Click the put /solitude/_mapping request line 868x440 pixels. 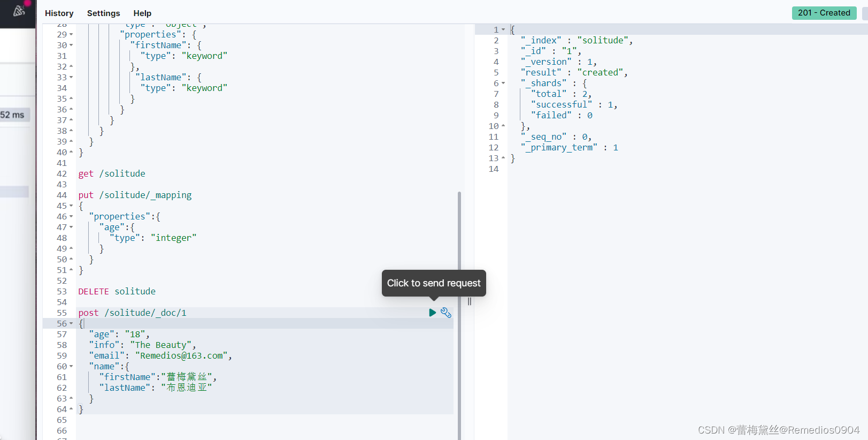135,195
